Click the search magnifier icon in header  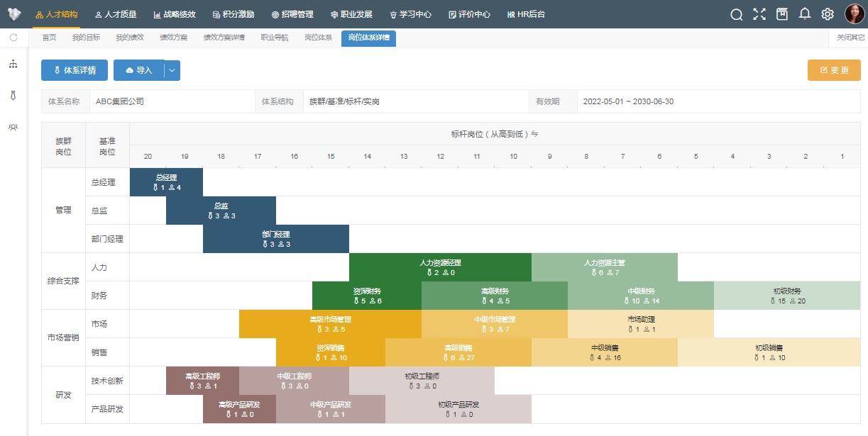click(x=736, y=14)
